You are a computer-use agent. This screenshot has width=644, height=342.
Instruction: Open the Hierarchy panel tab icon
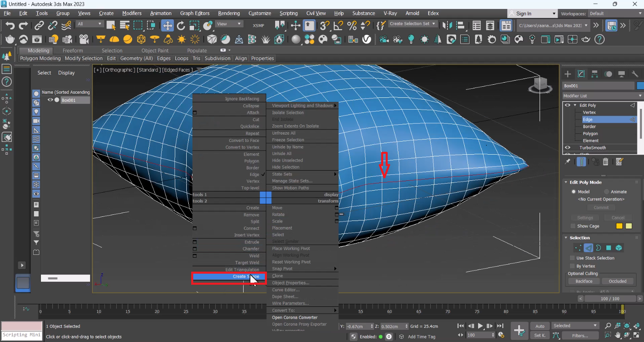click(x=594, y=74)
